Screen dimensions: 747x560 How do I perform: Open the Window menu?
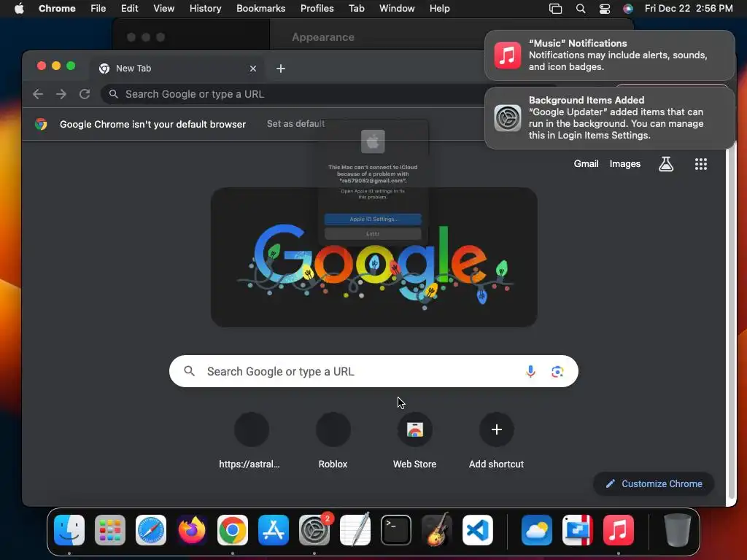(397, 9)
